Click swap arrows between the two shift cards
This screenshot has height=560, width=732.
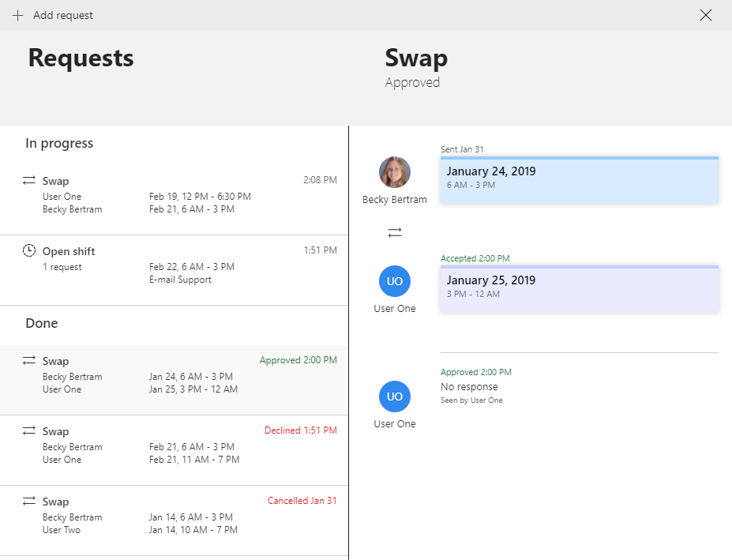(395, 233)
